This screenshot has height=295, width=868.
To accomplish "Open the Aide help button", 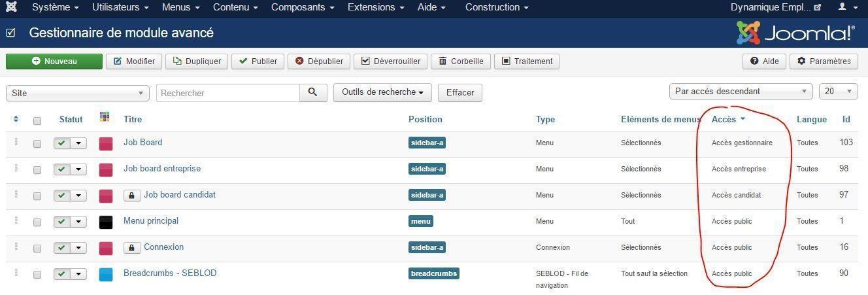I will [x=764, y=61].
